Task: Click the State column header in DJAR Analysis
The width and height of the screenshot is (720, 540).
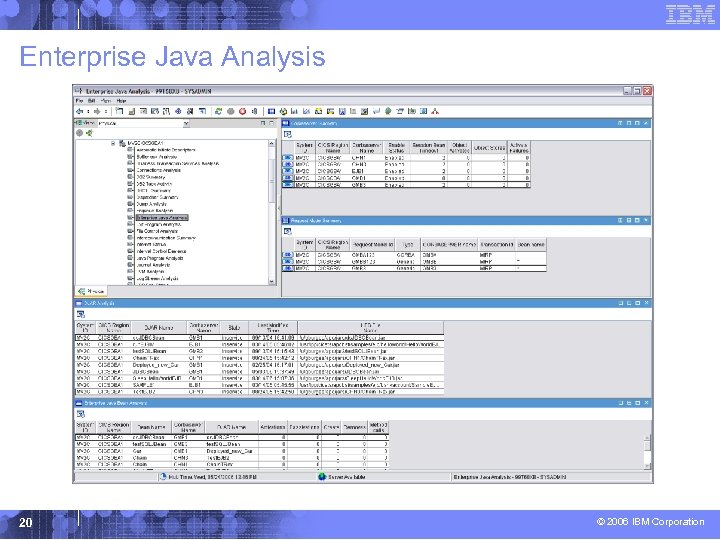Action: 234,327
